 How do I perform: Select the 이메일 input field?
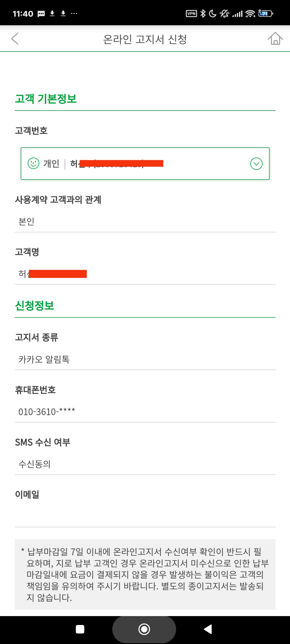pyautogui.click(x=145, y=516)
